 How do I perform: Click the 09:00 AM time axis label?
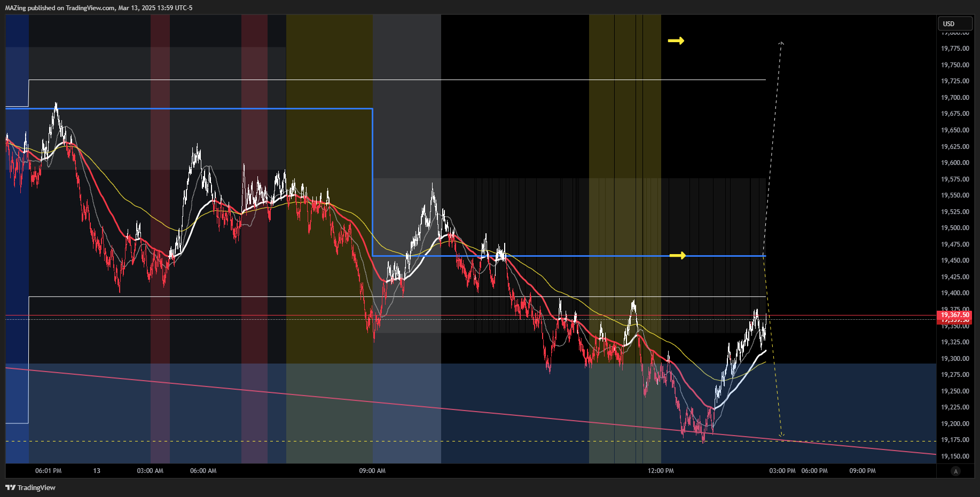372,471
